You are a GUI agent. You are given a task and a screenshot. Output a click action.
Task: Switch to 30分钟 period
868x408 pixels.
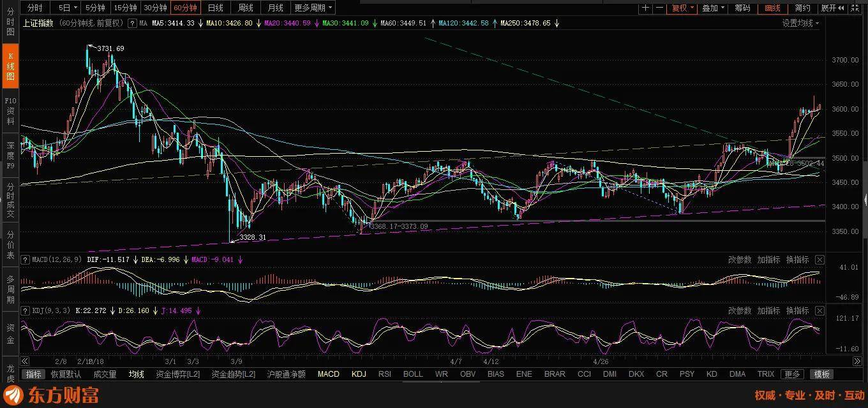[155, 8]
